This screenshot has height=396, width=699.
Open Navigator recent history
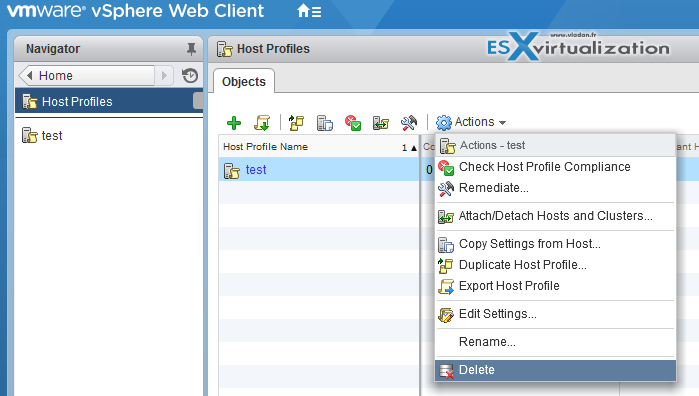point(190,75)
